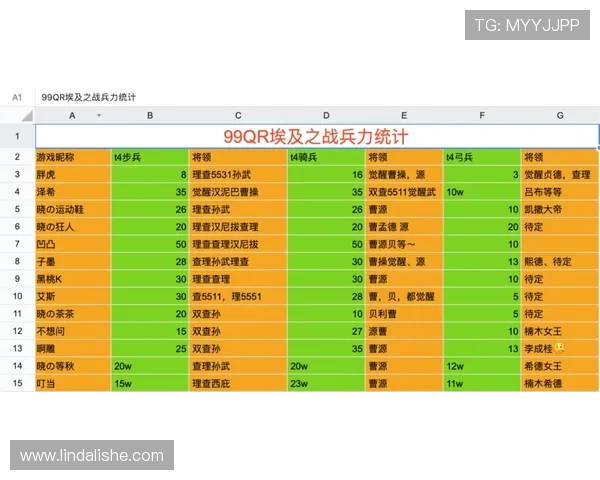Select the 晓の运动鞋 cell

click(x=73, y=209)
